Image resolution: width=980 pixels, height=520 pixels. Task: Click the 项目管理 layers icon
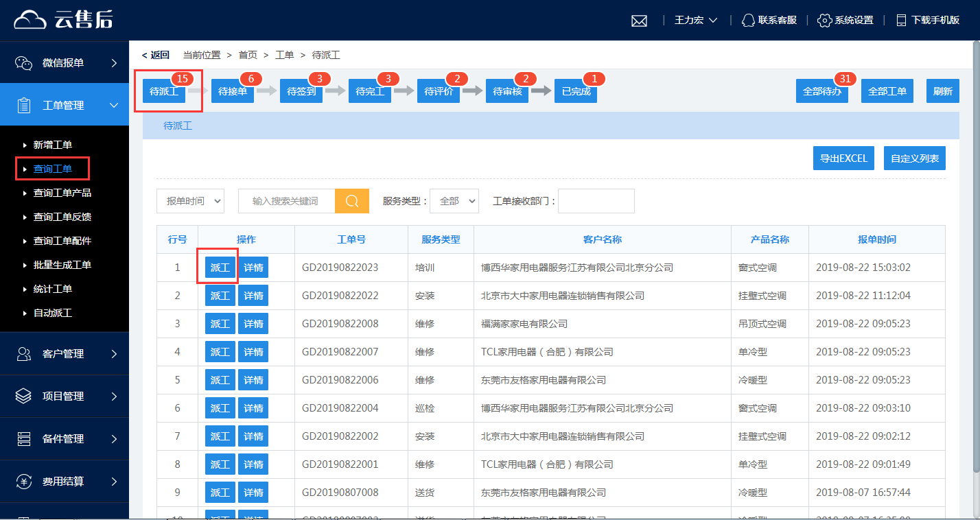click(24, 396)
